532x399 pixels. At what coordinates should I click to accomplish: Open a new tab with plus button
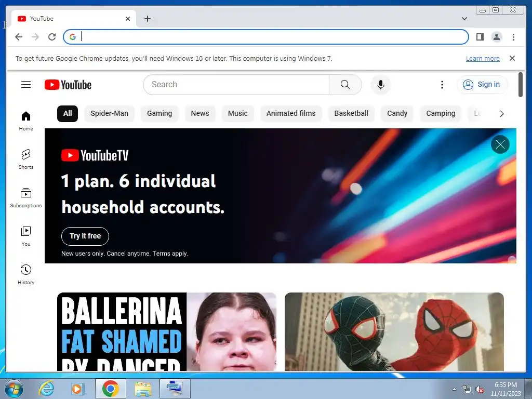[x=147, y=19]
